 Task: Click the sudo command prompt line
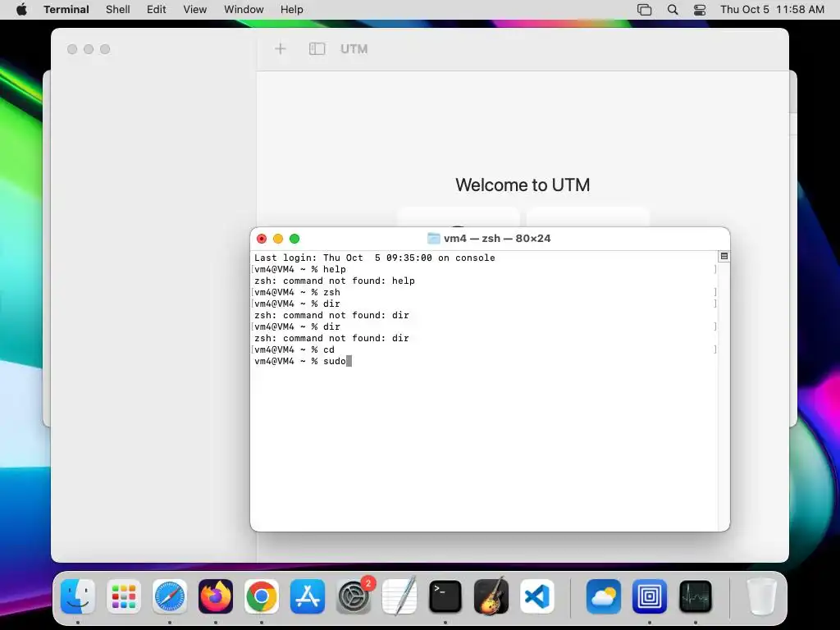coord(303,361)
